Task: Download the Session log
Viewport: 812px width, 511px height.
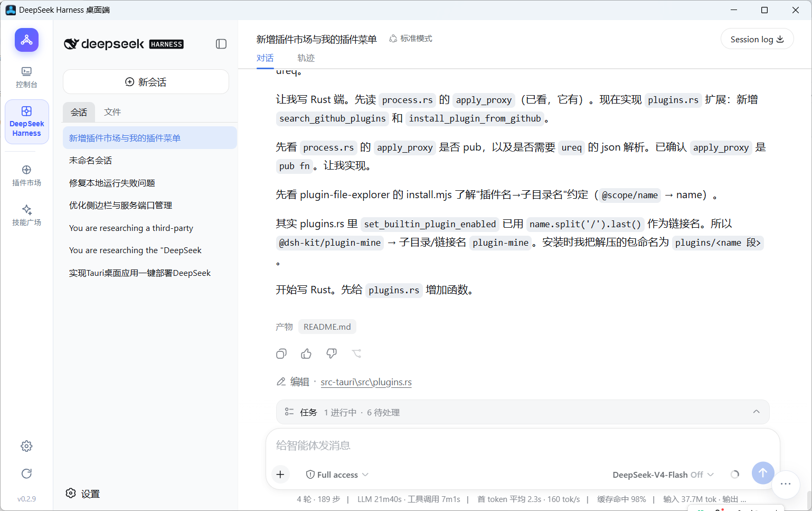Action: [x=757, y=39]
